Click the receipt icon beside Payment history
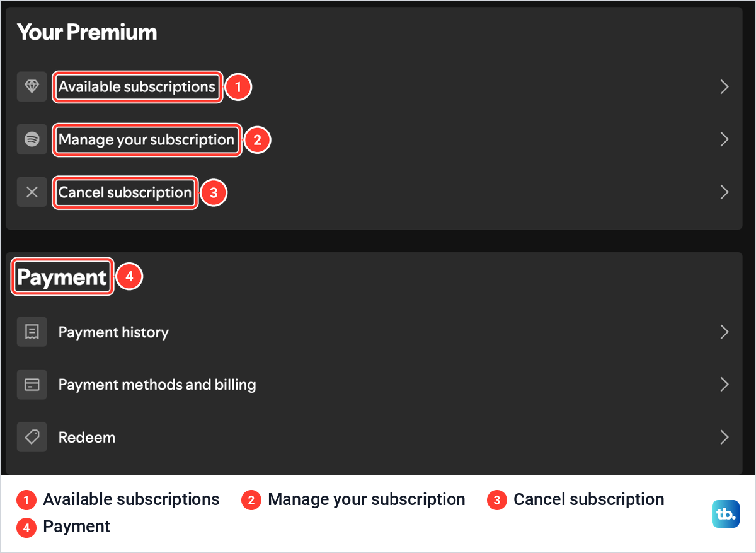 click(32, 332)
